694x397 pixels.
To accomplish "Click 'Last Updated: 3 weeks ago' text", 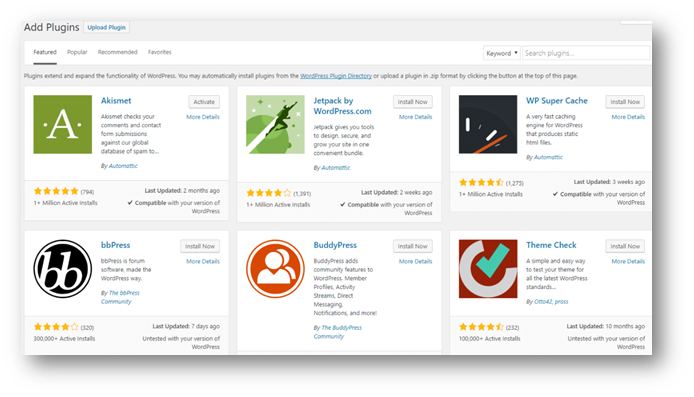I will pos(609,181).
